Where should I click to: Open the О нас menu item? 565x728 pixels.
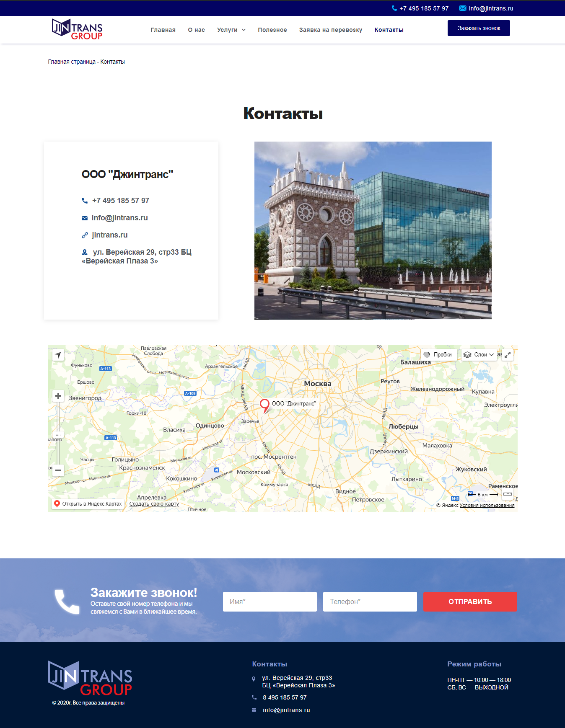(x=196, y=30)
